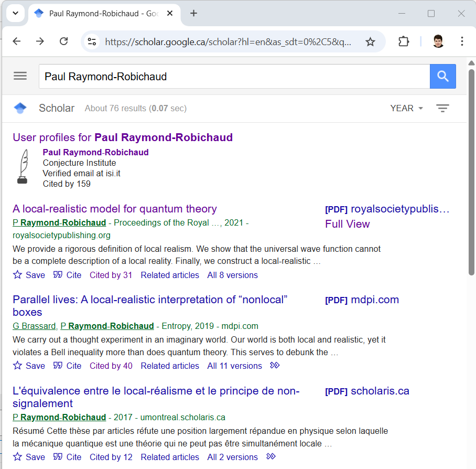476x469 pixels.
Task: Cite the Parallel lives article
Action: point(67,366)
